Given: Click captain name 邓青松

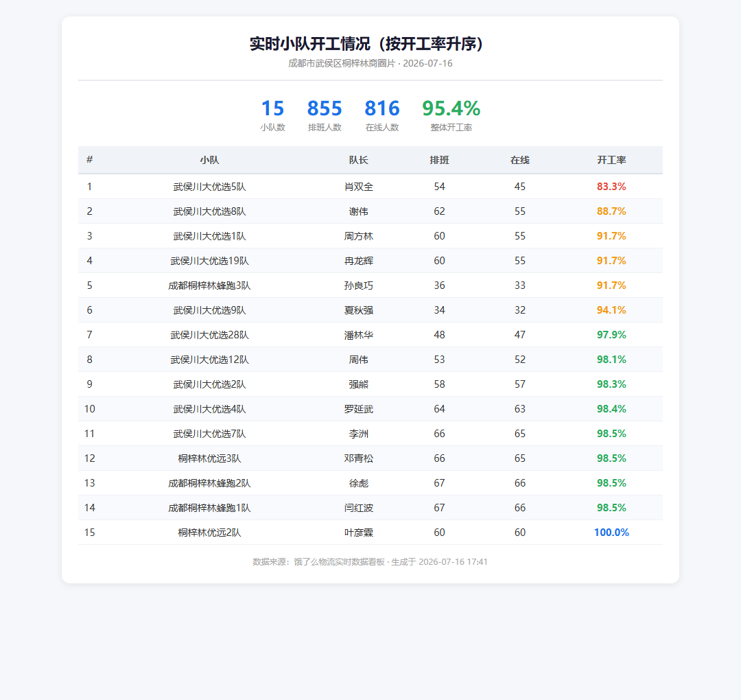Looking at the screenshot, I should (359, 458).
